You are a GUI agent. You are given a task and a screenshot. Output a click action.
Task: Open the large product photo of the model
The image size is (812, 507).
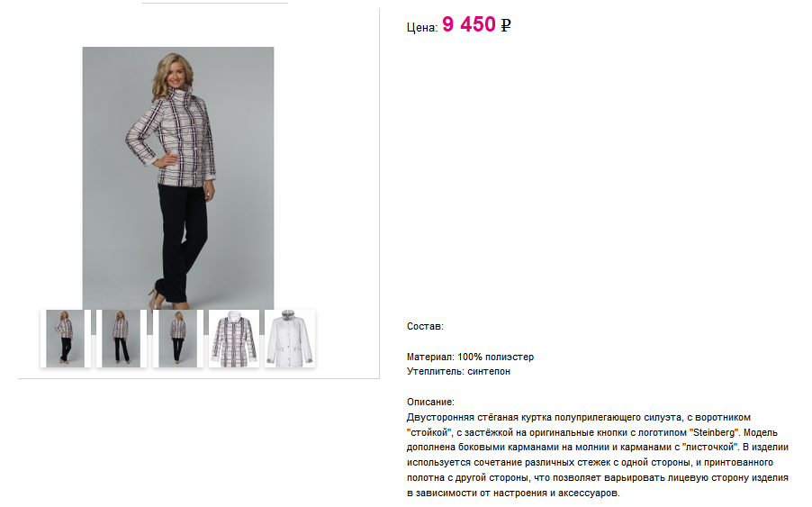[x=178, y=178]
